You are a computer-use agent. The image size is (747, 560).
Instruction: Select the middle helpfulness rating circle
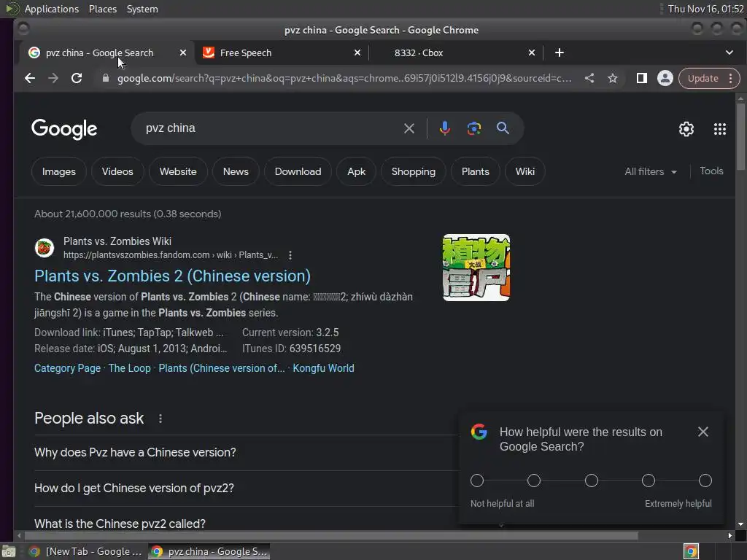[x=591, y=481]
